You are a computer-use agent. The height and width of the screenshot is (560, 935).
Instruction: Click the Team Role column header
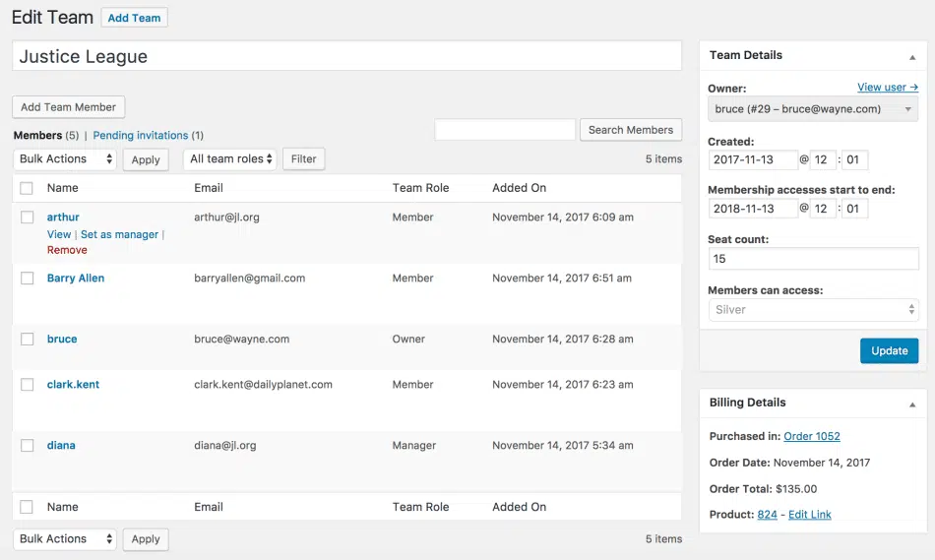click(x=420, y=188)
